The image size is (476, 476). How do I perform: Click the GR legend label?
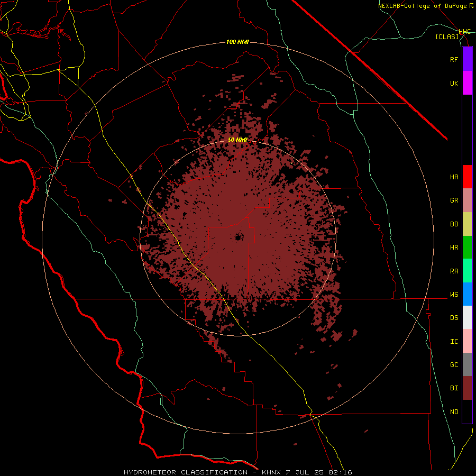454,200
